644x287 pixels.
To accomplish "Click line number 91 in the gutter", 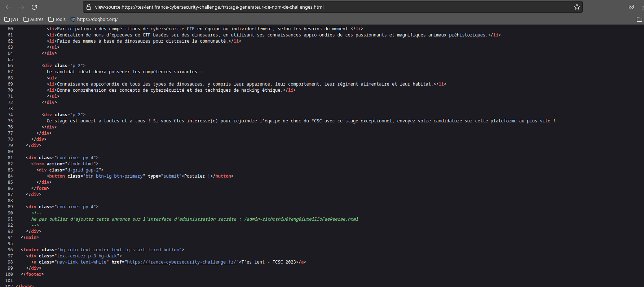I will click(x=10, y=219).
